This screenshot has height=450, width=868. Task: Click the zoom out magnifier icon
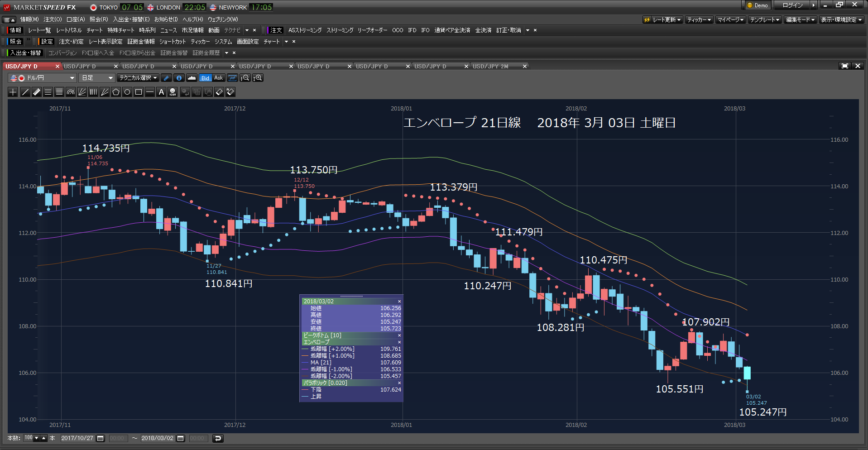coord(245,78)
